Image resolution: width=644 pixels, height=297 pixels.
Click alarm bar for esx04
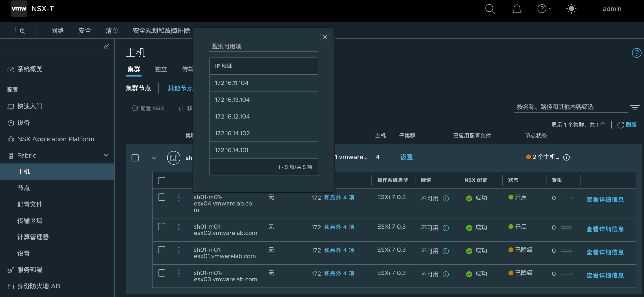(566, 198)
